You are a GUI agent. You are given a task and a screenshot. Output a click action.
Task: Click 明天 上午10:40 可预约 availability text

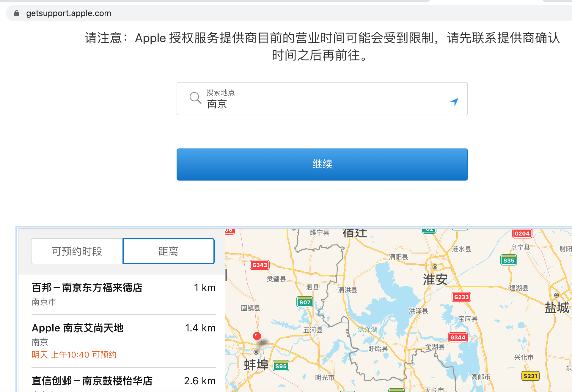[74, 355]
